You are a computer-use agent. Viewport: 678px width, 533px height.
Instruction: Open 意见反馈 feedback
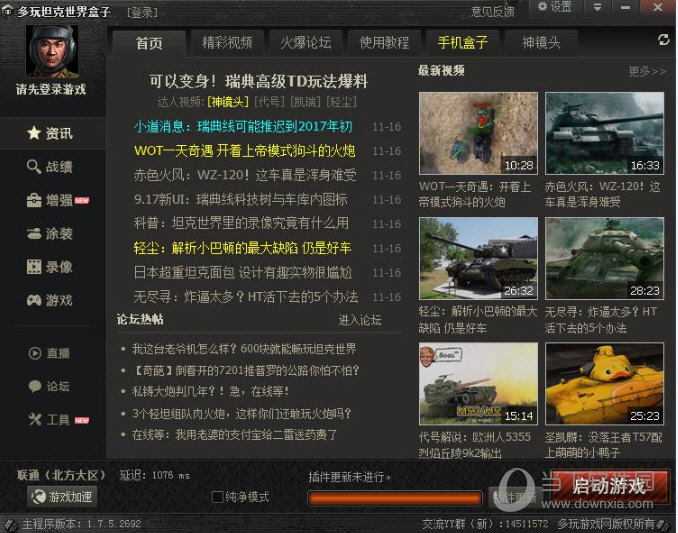[x=493, y=11]
